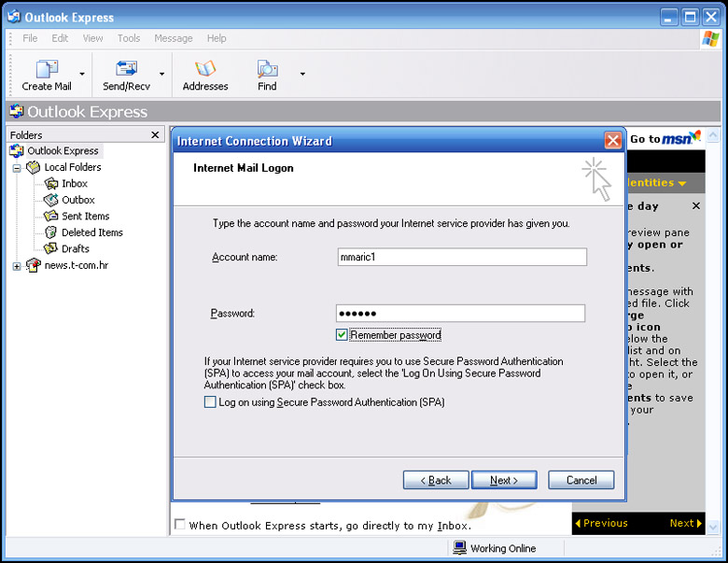Click the Go to msn link
Image resolution: width=728 pixels, height=563 pixels.
coord(665,138)
